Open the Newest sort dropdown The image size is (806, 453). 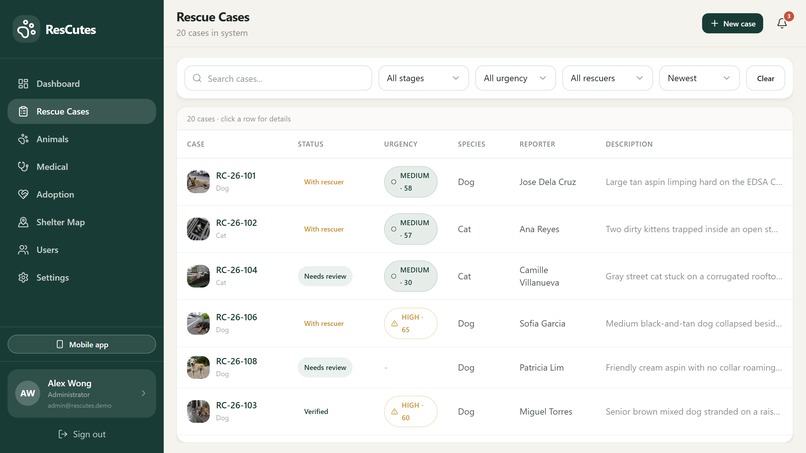pos(699,78)
